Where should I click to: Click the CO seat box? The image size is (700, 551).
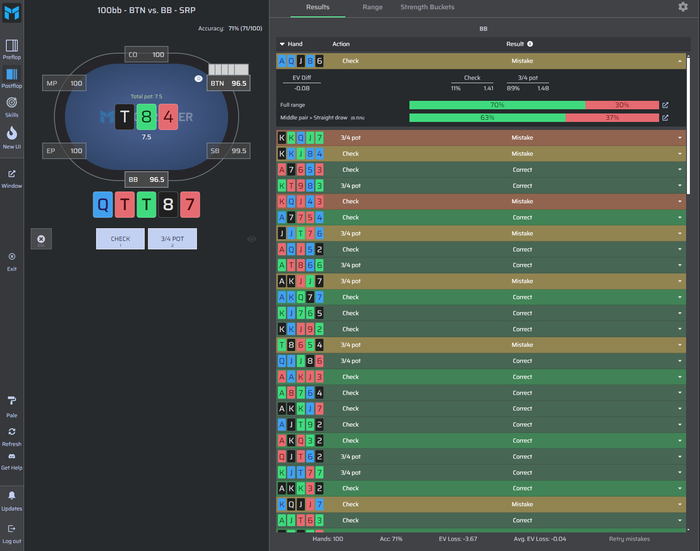146,54
